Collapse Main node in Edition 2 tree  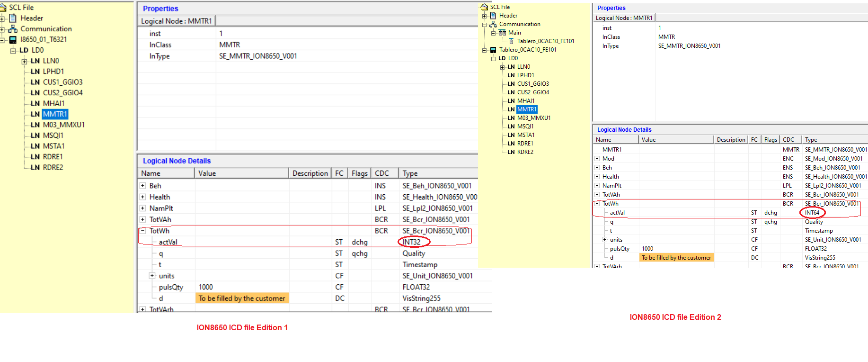[493, 33]
